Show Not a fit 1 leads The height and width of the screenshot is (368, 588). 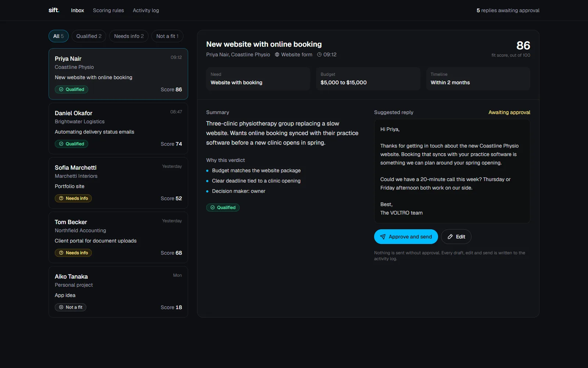click(167, 36)
